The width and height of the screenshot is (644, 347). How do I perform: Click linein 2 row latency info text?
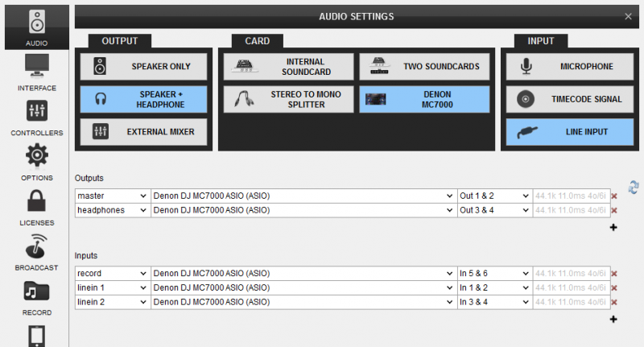(x=571, y=302)
